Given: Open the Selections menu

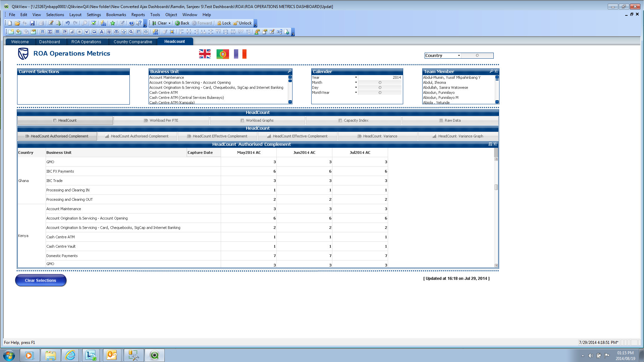Looking at the screenshot, I should click(x=55, y=15).
